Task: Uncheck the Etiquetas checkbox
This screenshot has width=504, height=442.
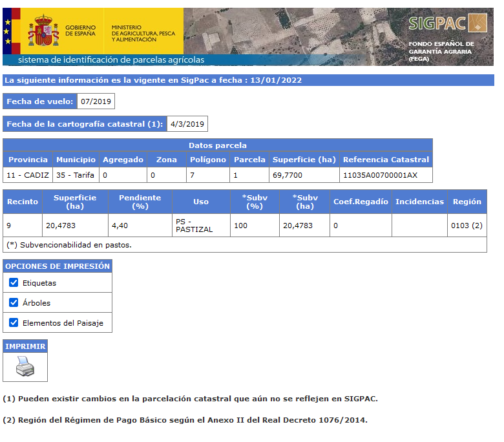Action: tap(14, 282)
